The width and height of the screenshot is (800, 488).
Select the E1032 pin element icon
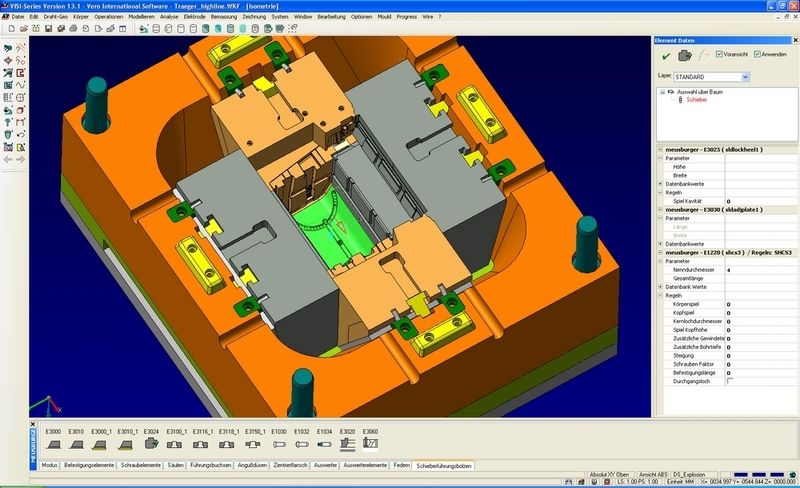tap(302, 445)
